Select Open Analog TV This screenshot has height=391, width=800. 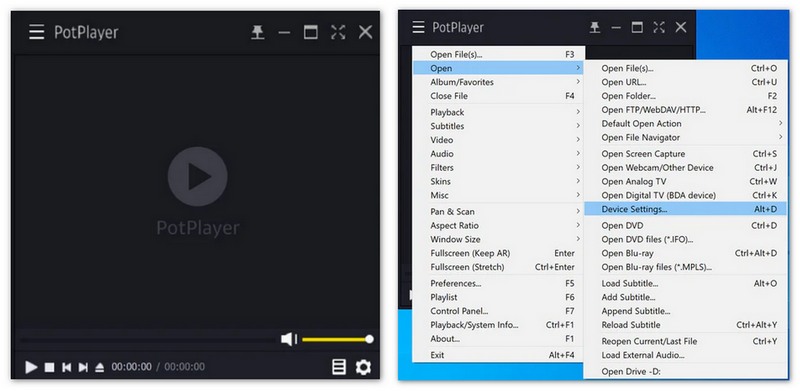click(x=685, y=181)
